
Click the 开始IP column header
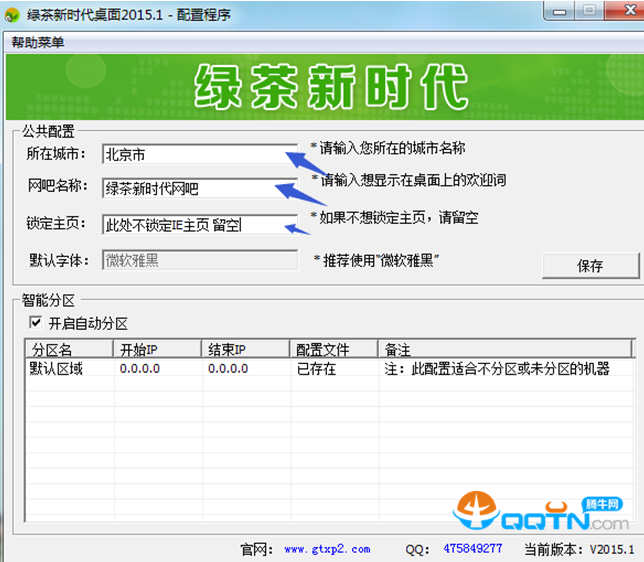coord(157,350)
